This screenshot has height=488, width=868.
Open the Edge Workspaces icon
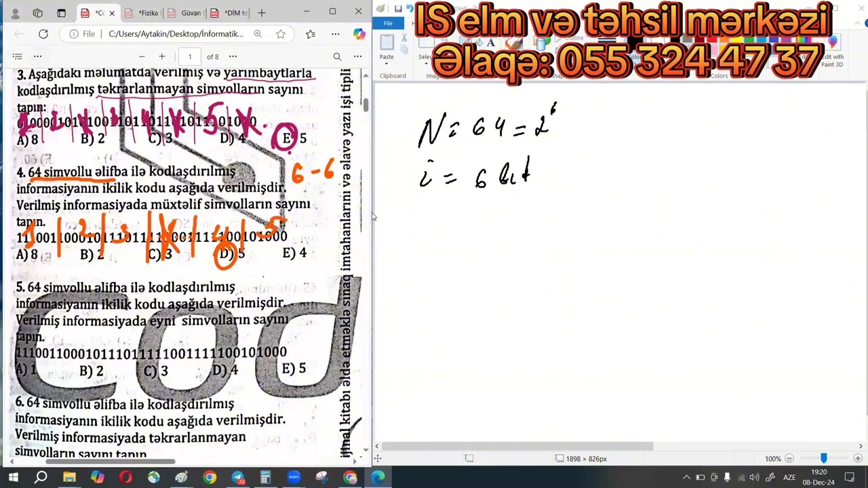coord(38,13)
